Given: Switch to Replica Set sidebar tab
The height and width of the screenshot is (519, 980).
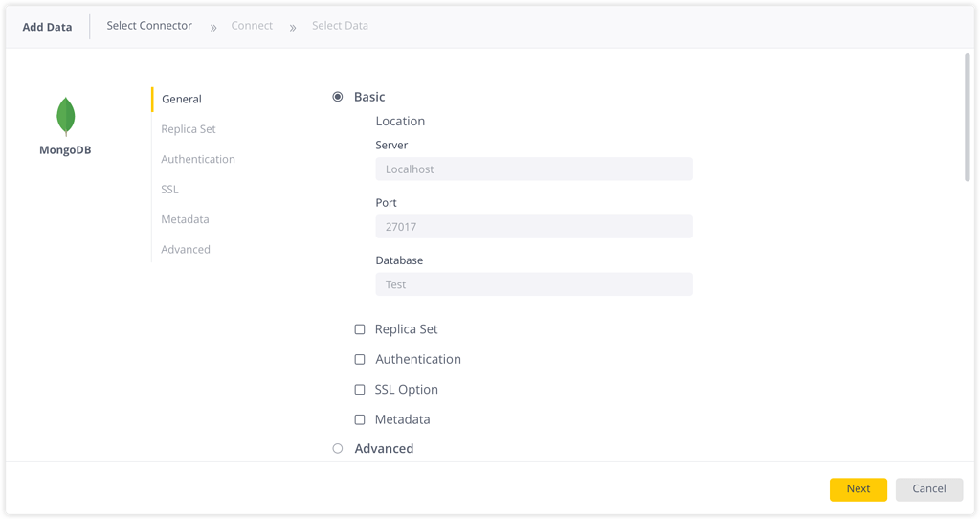Looking at the screenshot, I should click(189, 129).
